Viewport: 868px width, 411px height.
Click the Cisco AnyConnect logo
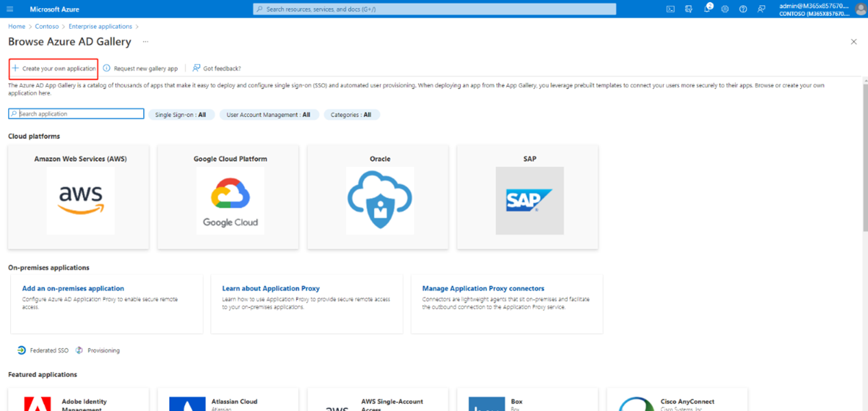coord(636,403)
